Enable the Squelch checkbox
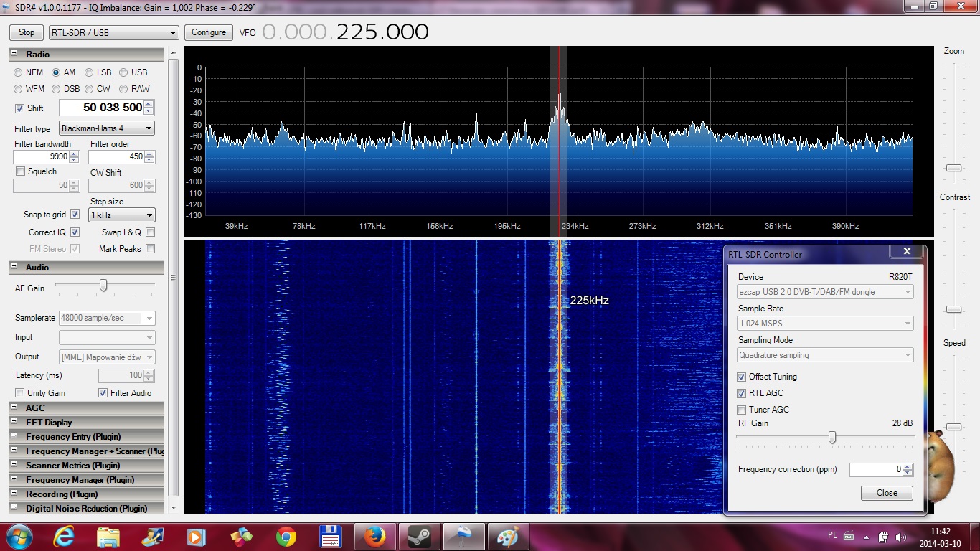This screenshot has height=551, width=980. coord(20,171)
